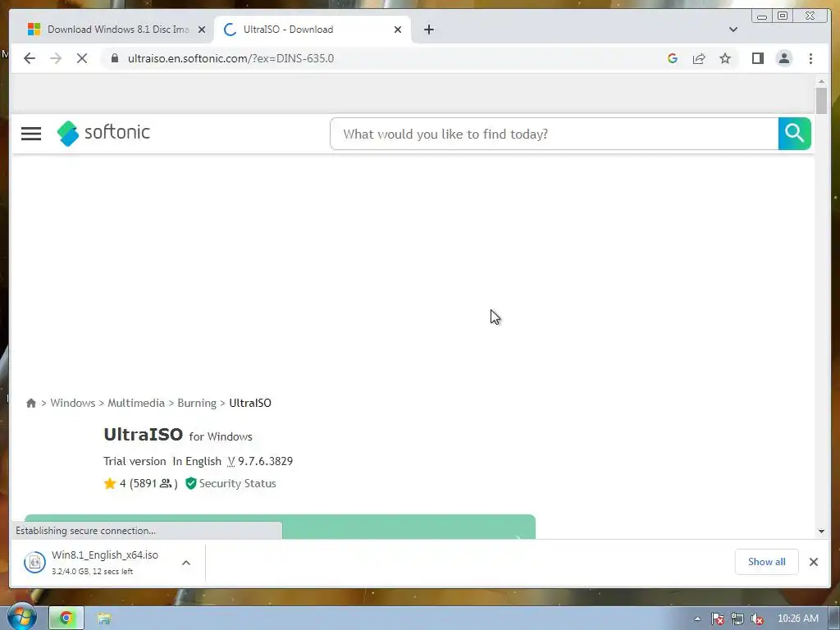Open the tab search dropdown chevron

[733, 30]
